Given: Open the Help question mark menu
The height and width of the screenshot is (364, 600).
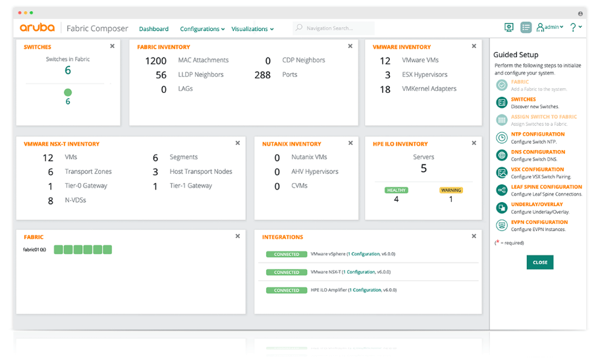Looking at the screenshot, I should tap(576, 28).
